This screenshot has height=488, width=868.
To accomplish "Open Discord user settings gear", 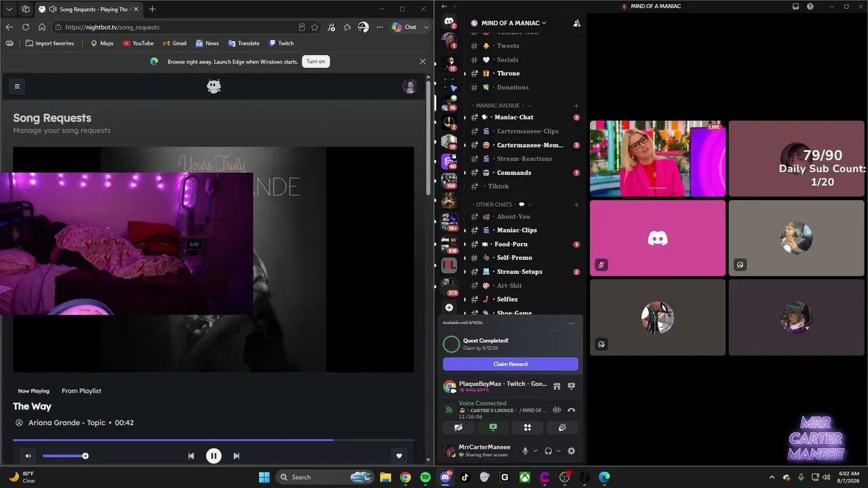I will click(571, 451).
